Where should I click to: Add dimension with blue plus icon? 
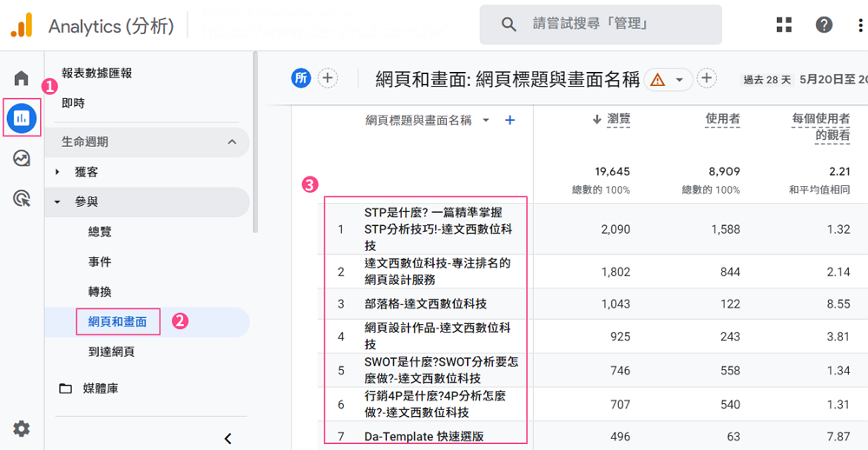(510, 120)
